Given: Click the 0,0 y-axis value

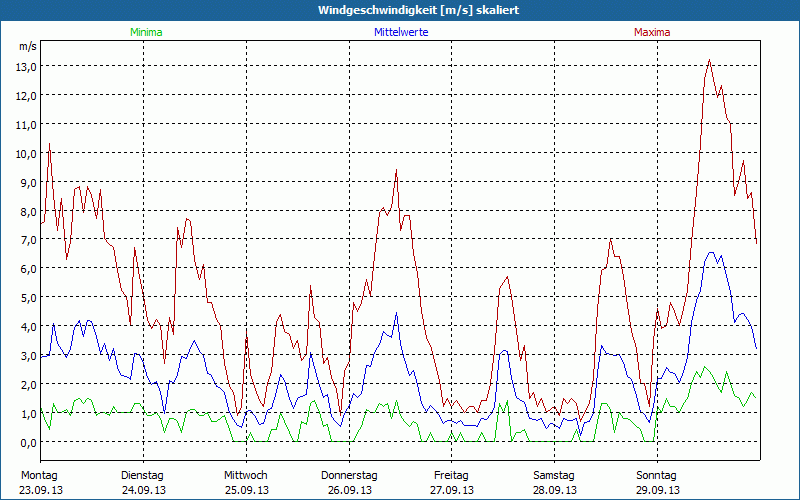Looking at the screenshot, I should coord(28,442).
